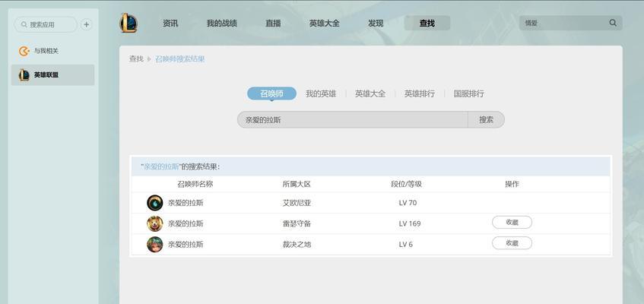Click the avatar of the 艾欧尼亚 summoner
The height and width of the screenshot is (304, 644).
click(155, 203)
